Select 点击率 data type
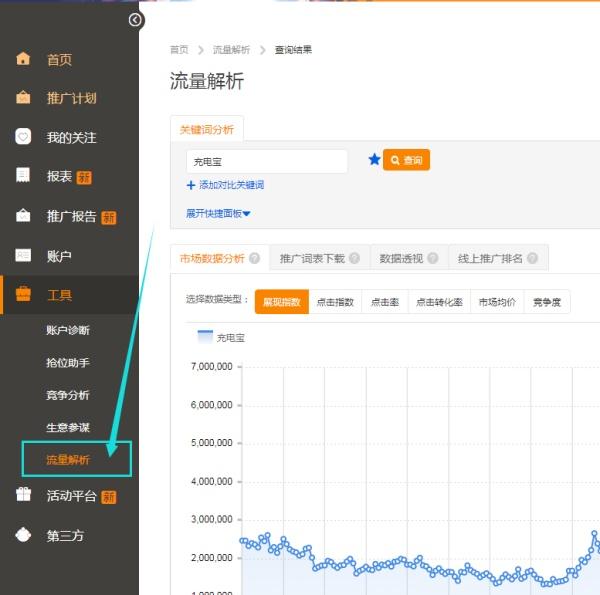The height and width of the screenshot is (595, 600). coord(385,302)
